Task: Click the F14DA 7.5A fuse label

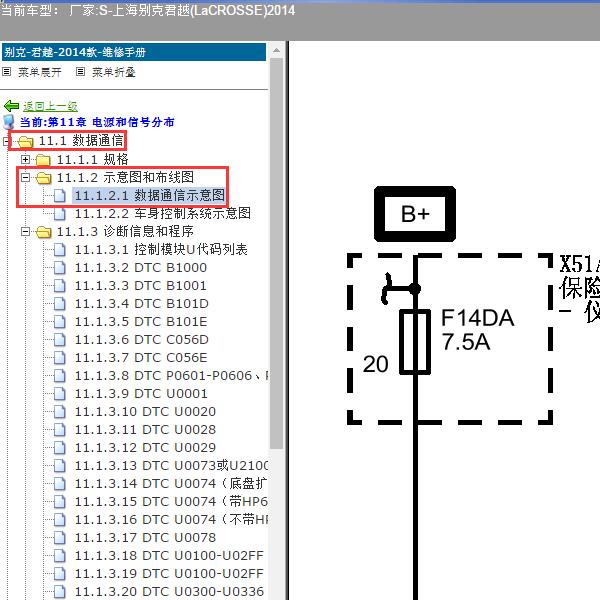Action: click(477, 329)
